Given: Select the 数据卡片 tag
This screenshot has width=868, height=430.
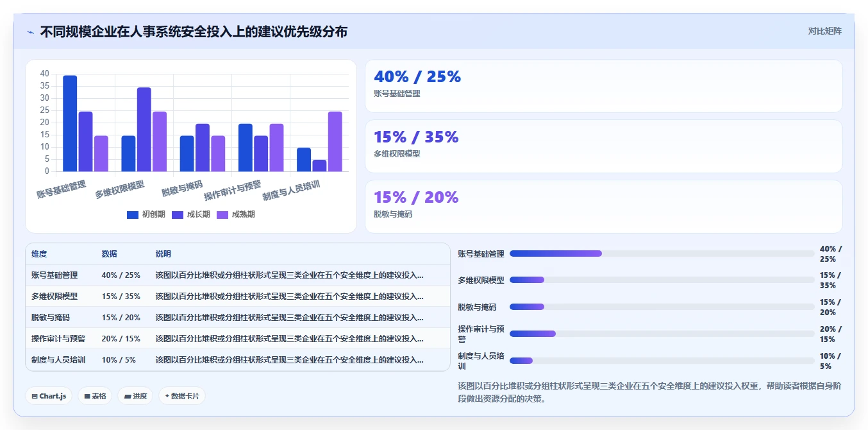Looking at the screenshot, I should coord(182,396).
